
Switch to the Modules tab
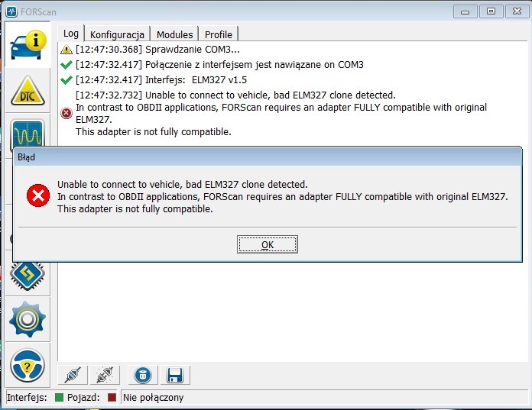[x=174, y=34]
